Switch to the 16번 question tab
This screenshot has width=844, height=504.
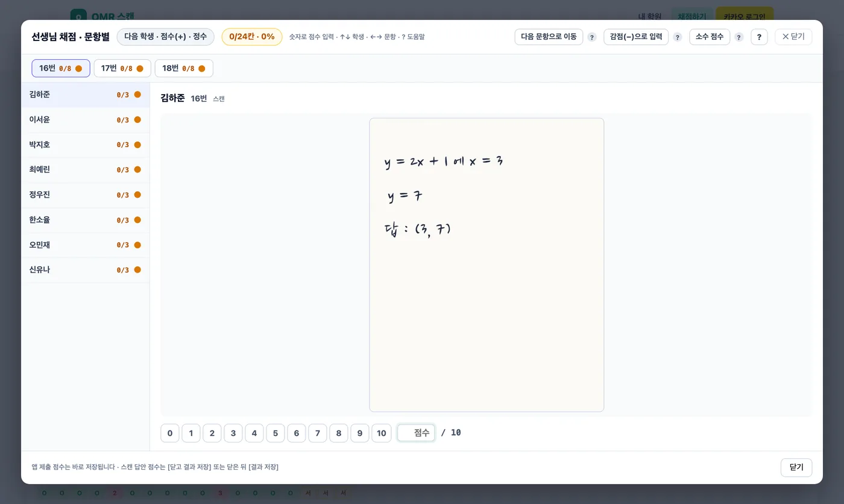pyautogui.click(x=61, y=69)
